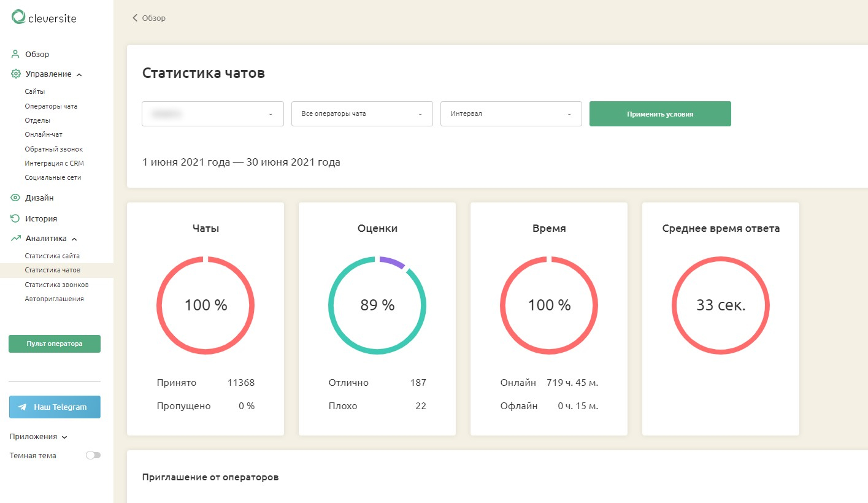Go to Интеграция с CRM

tap(55, 163)
